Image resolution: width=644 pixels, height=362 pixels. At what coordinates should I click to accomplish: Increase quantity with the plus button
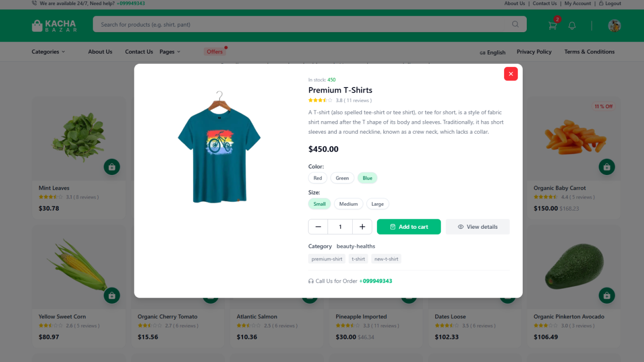(362, 227)
